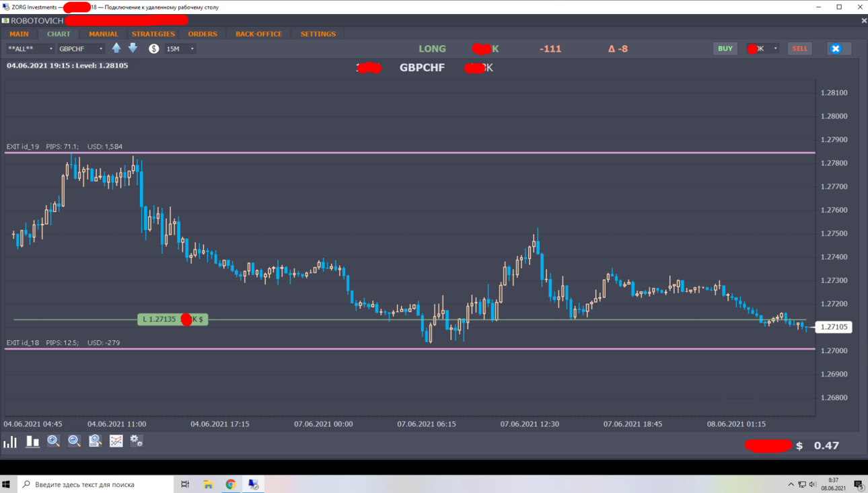Click the L 1.27135 position label
The image size is (868, 493).
173,319
